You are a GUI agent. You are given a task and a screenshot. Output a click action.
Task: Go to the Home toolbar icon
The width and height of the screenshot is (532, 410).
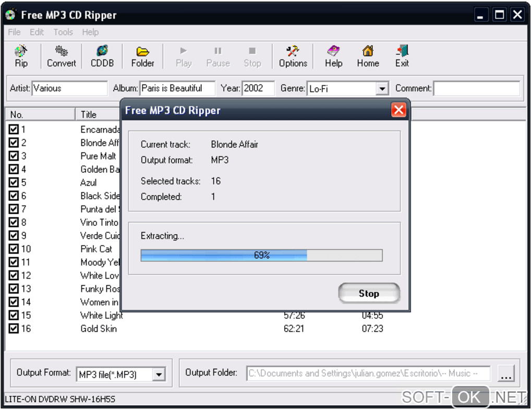368,56
